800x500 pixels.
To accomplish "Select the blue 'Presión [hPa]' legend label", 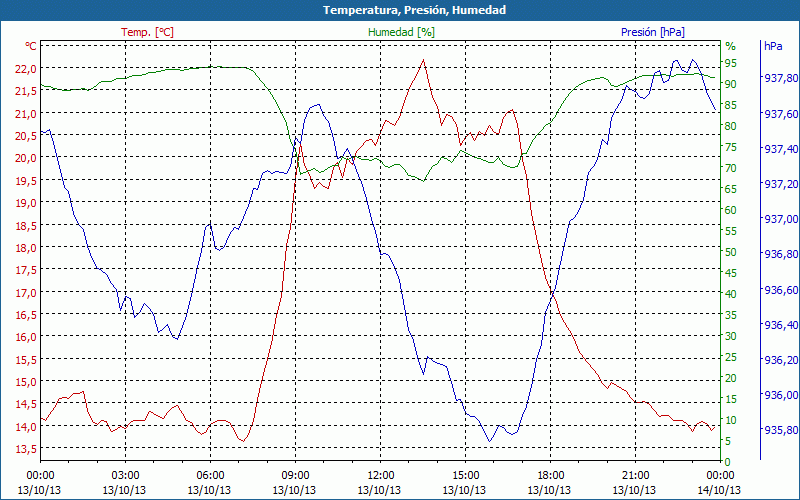I will (x=653, y=32).
